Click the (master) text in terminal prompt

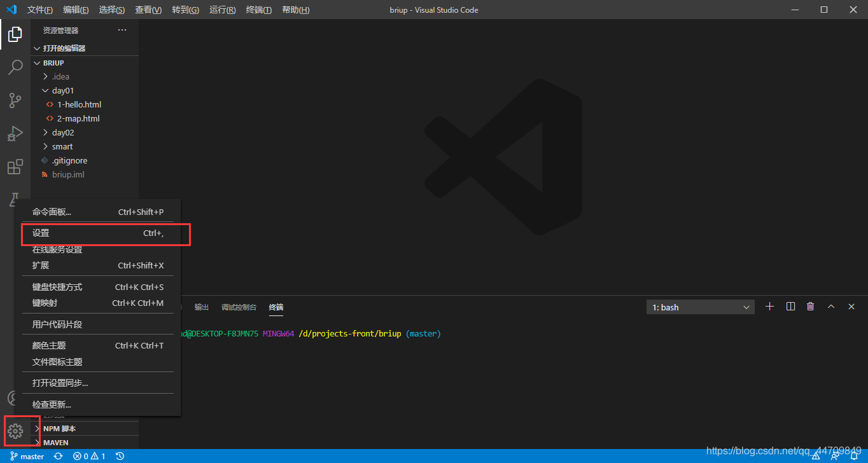point(423,334)
